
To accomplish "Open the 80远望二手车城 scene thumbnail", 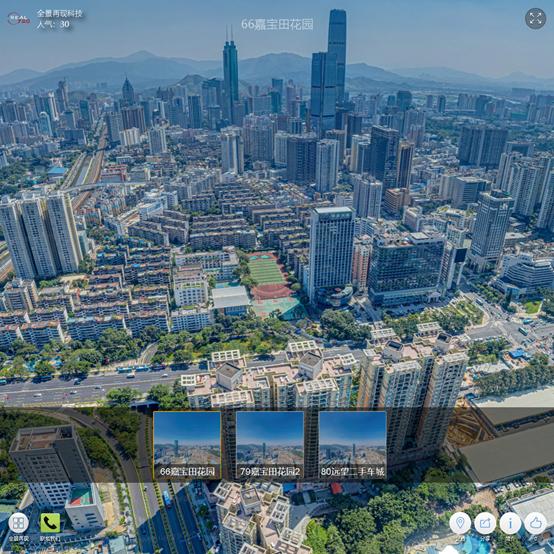I will tap(353, 445).
